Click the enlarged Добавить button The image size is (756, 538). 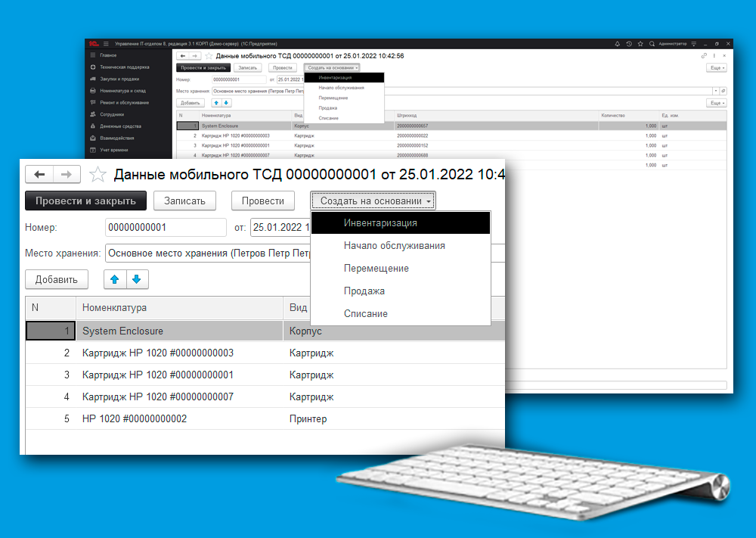(x=57, y=279)
